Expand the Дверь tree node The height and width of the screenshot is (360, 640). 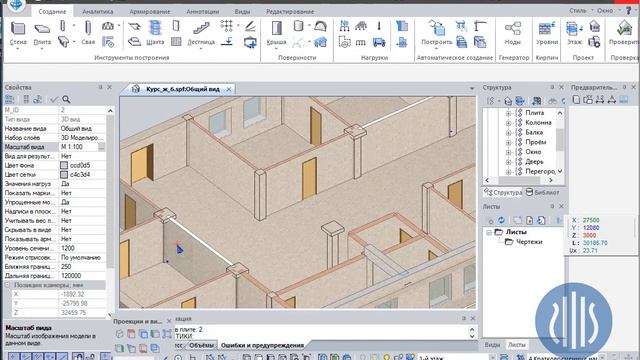(508, 162)
